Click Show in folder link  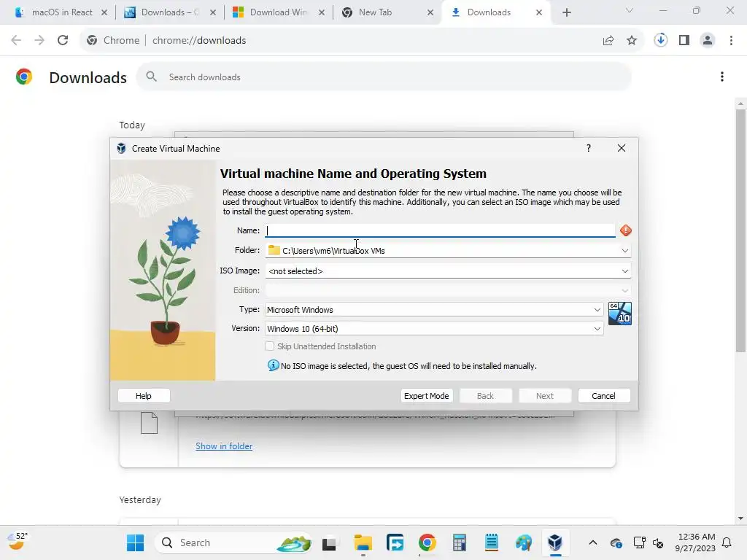coord(224,446)
